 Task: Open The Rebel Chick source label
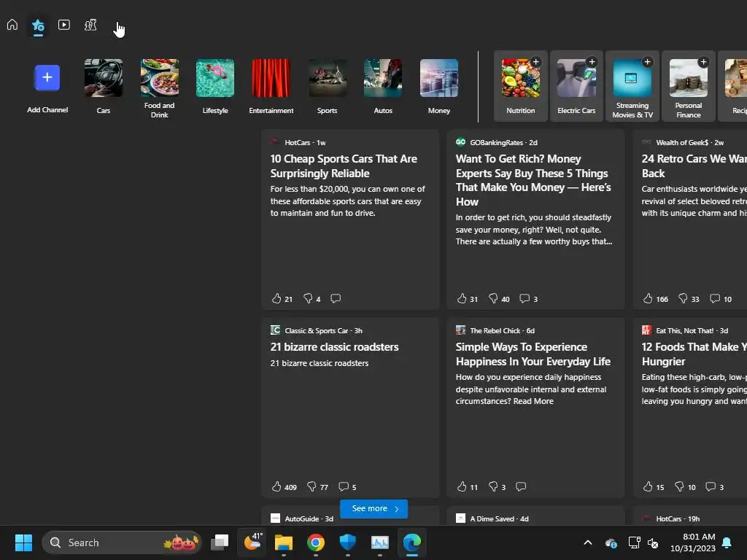[x=502, y=330]
